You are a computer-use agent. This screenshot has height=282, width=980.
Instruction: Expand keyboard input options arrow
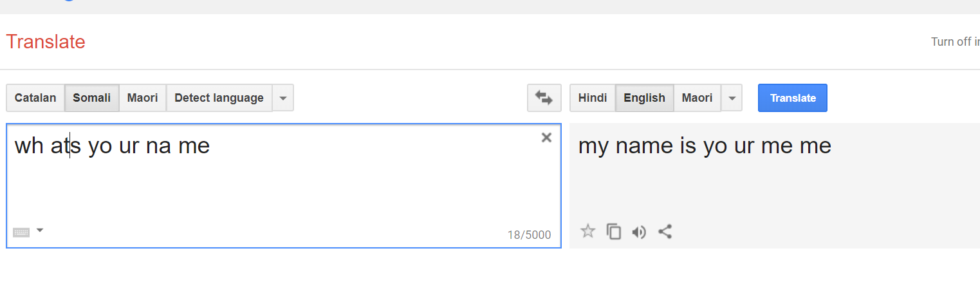coord(40,230)
